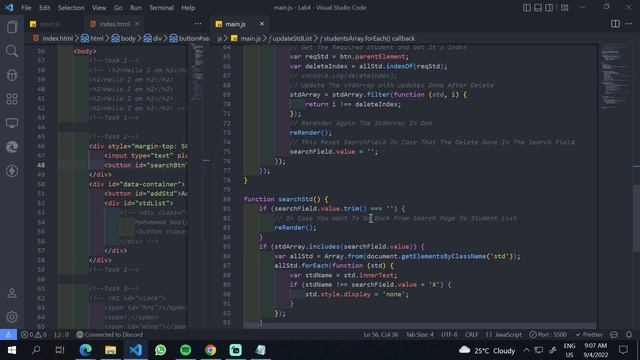Open Google Chrome from the taskbar
Screen dimensions: 640x360
[x=210, y=350]
